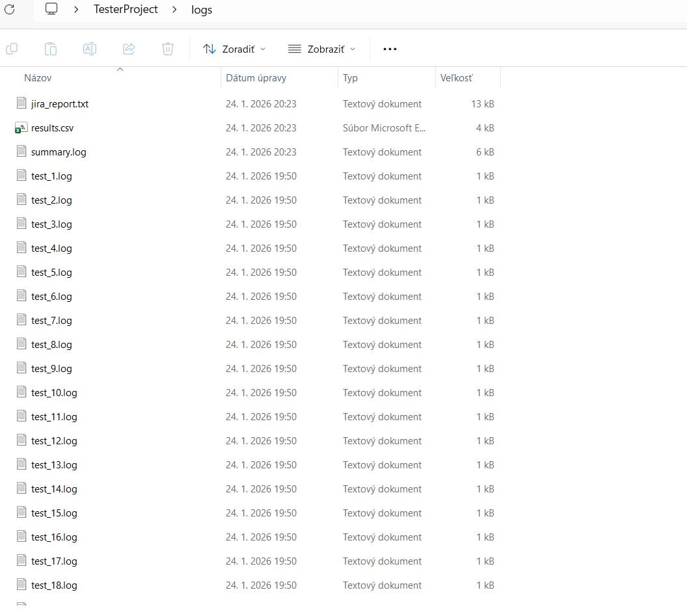Open the three-dots more options menu
This screenshot has width=687, height=616.
390,49
